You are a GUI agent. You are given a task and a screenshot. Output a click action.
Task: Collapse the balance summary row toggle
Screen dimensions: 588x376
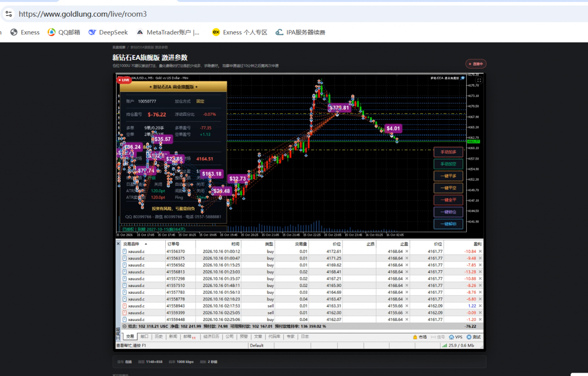click(125, 326)
